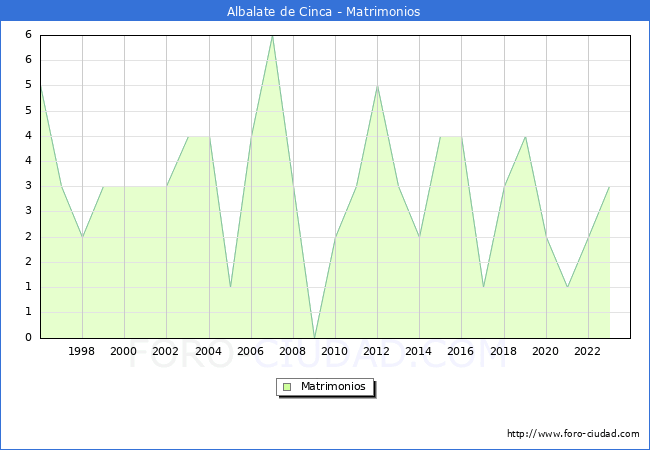Click the final 2023 data point at 3

609,187
